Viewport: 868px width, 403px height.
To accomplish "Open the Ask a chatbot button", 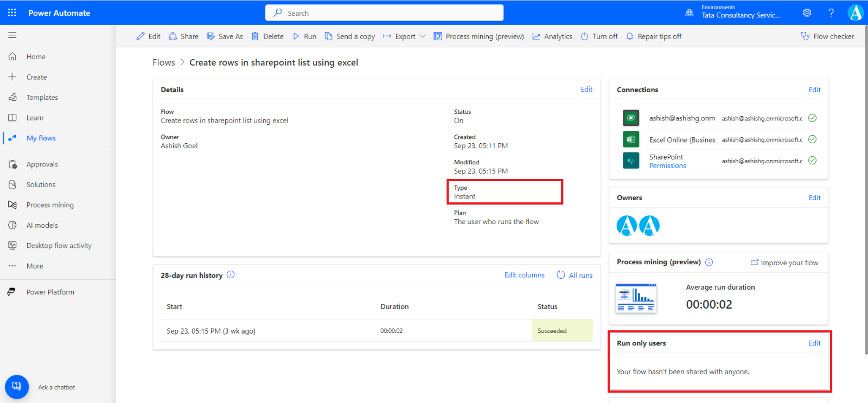I will (x=17, y=387).
